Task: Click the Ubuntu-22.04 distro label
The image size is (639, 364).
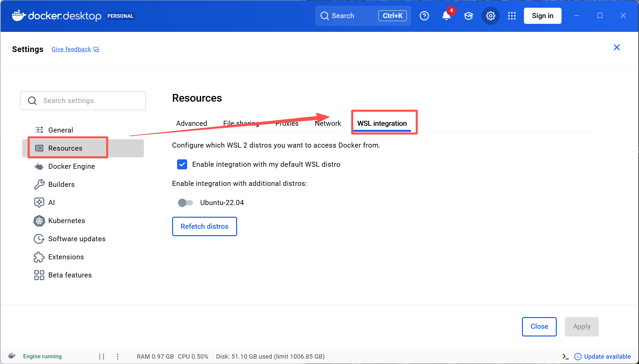Action: 222,203
